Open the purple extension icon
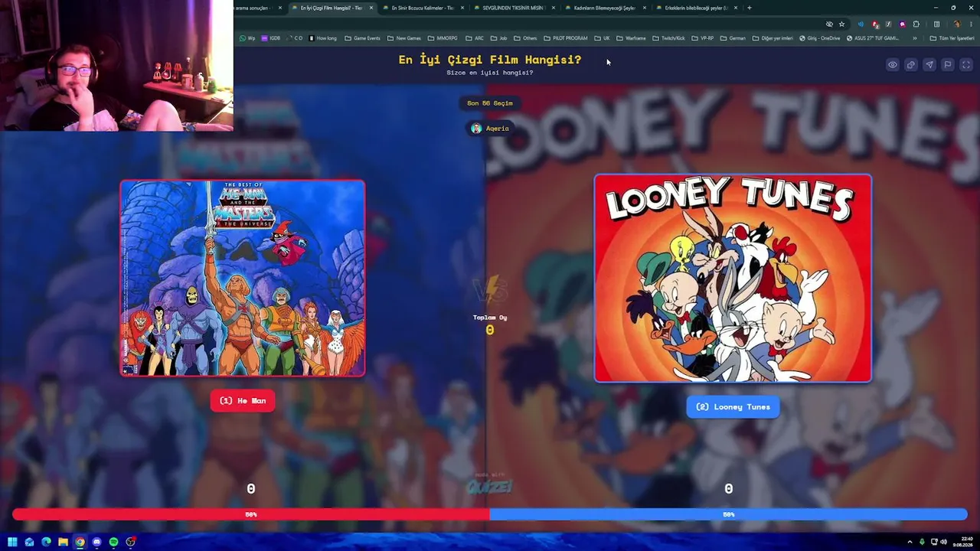The height and width of the screenshot is (551, 980). (x=902, y=24)
